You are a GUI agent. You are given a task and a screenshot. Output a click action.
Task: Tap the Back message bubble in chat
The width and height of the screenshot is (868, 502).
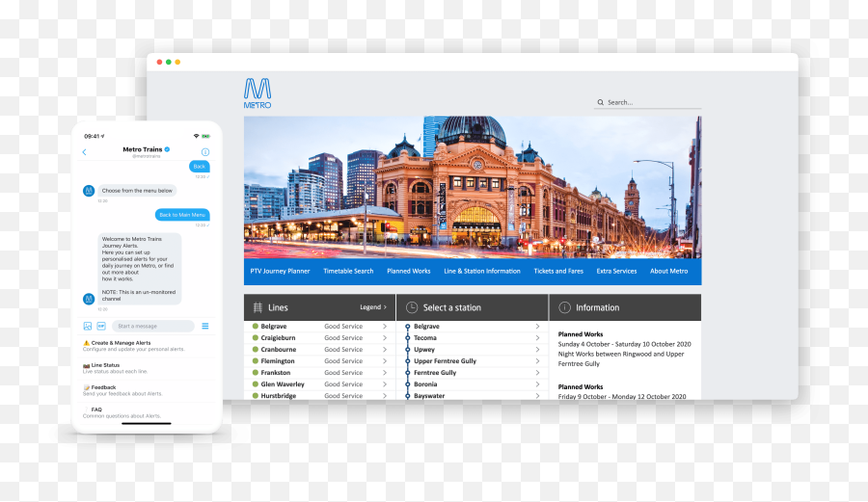click(x=200, y=167)
